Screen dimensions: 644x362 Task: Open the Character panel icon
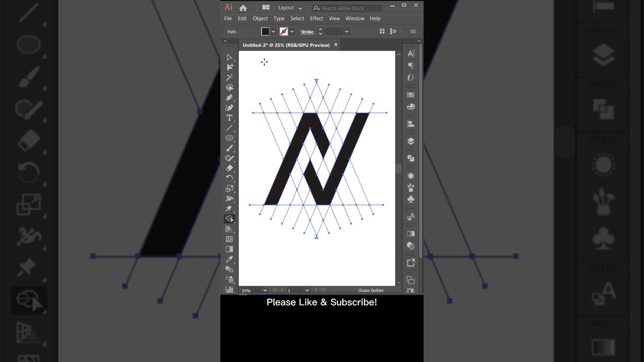(x=411, y=54)
